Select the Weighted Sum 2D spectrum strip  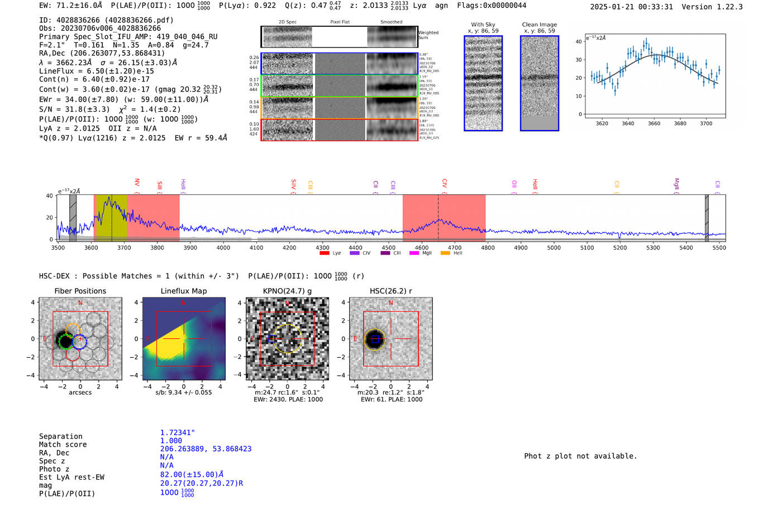pyautogui.click(x=340, y=37)
